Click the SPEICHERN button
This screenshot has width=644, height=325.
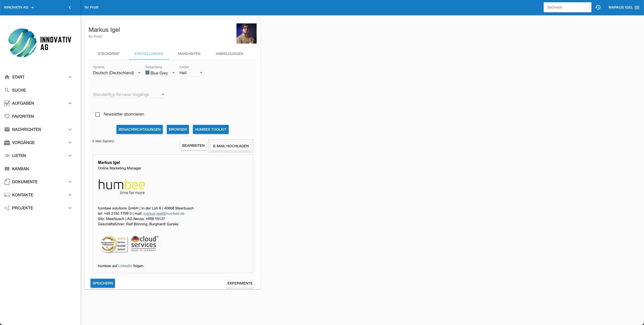(x=102, y=283)
